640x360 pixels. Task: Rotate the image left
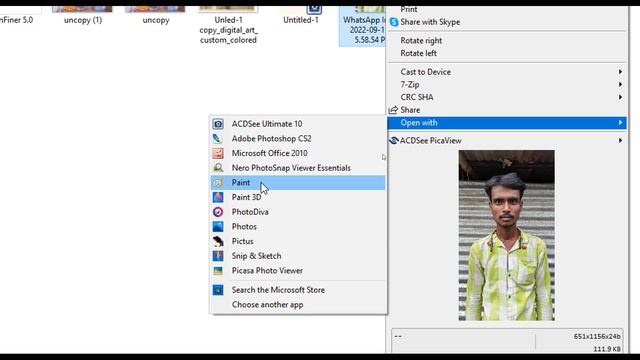point(507,53)
